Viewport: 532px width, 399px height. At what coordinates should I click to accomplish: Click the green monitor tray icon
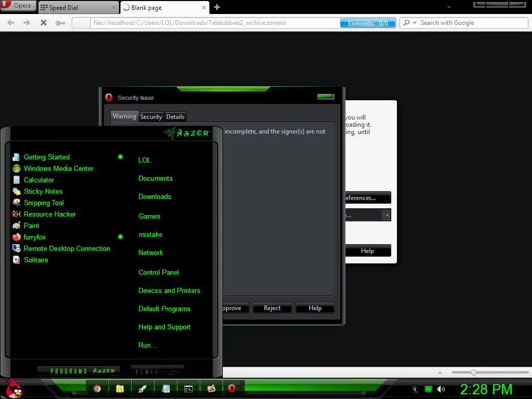point(429,389)
